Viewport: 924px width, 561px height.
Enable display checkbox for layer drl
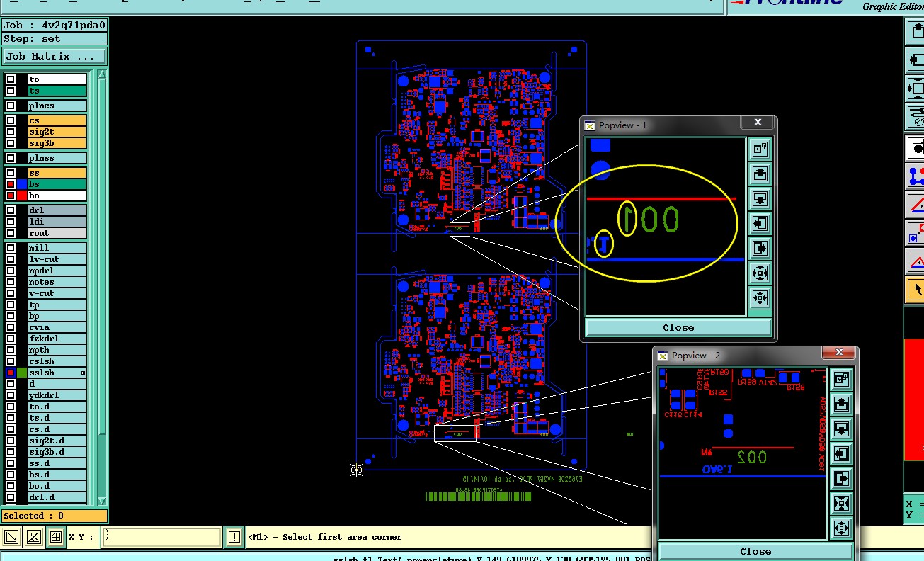click(11, 210)
